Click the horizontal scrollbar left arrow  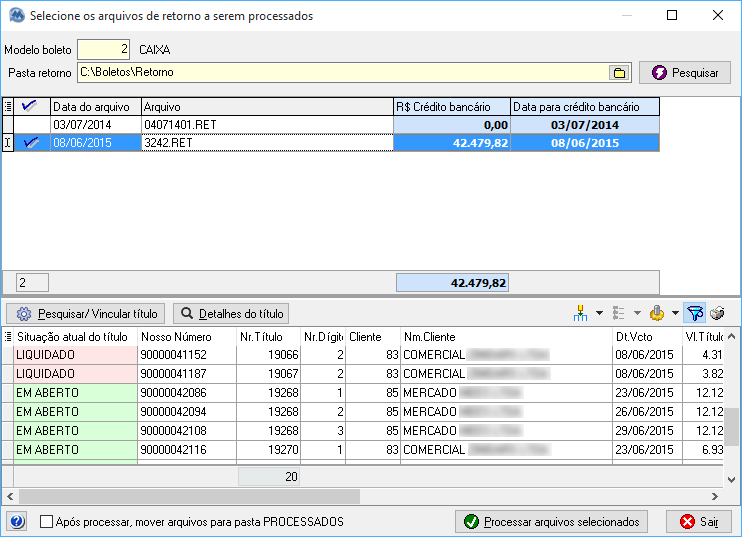pos(10,496)
